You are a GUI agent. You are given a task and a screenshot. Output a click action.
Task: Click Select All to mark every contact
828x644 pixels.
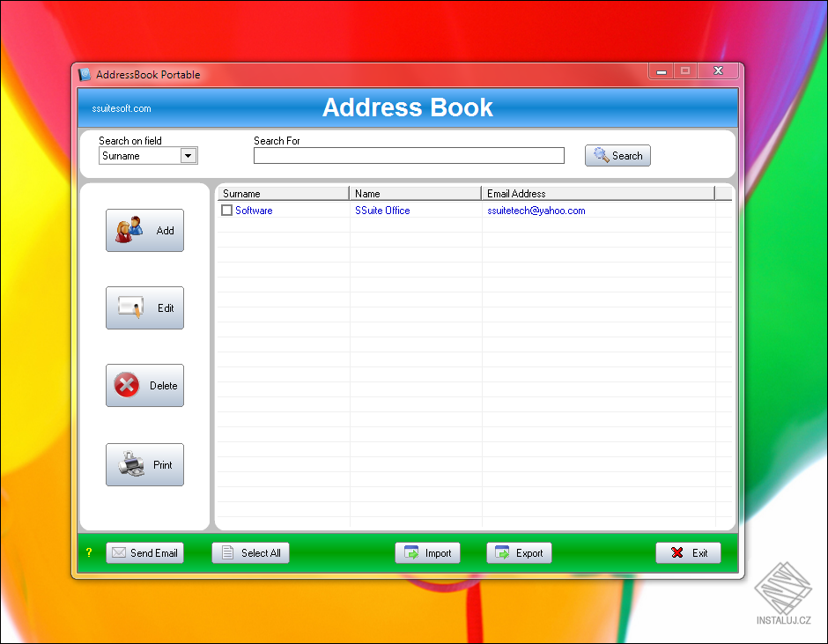pyautogui.click(x=250, y=552)
